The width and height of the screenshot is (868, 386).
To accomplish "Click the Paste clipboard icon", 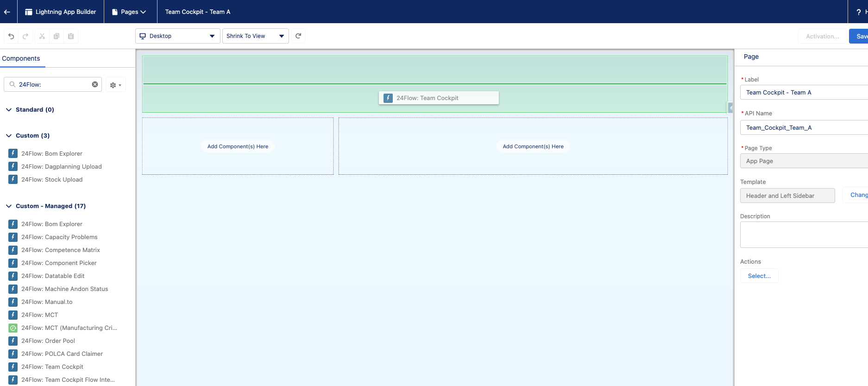I will coord(71,36).
